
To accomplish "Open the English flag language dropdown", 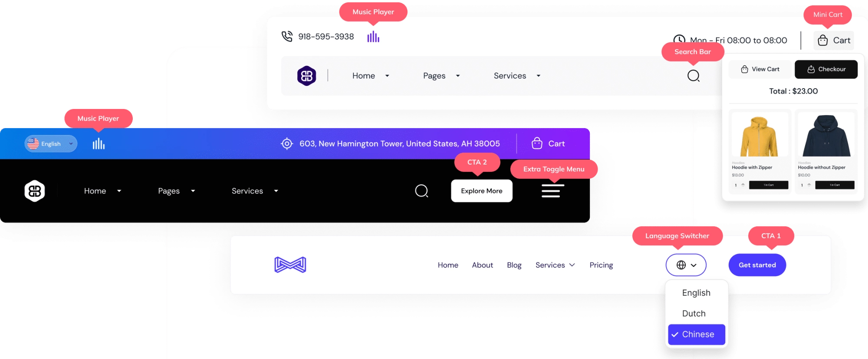I will coord(51,144).
